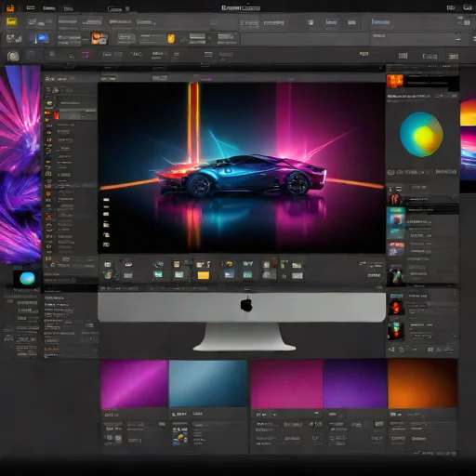Click the yellow badge icon in the second toolbar row

tap(171, 38)
